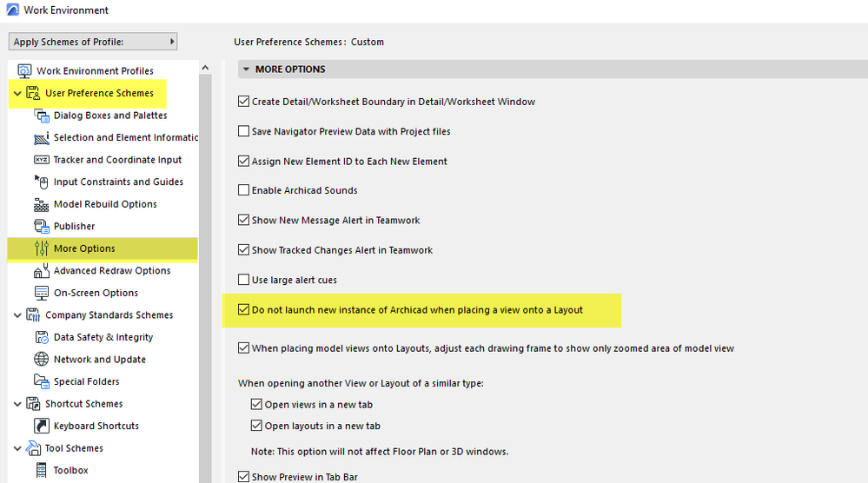Click the Model Rebuild Options icon

41,204
